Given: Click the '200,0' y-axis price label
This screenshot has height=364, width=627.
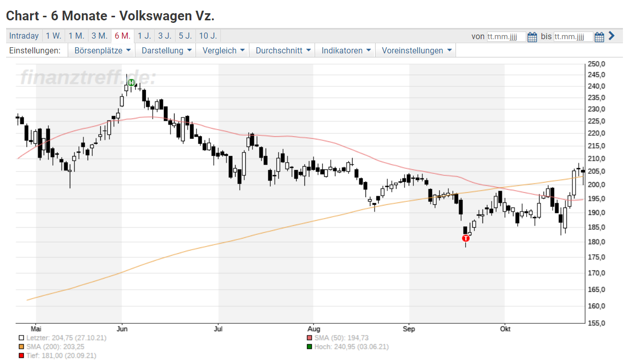Looking at the screenshot, I should click(x=596, y=185).
